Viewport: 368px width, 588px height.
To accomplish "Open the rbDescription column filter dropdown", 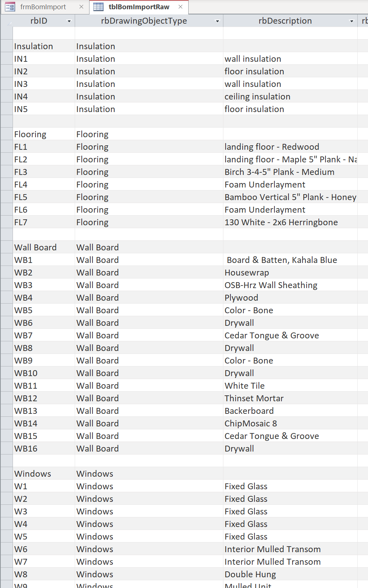I will pyautogui.click(x=352, y=21).
